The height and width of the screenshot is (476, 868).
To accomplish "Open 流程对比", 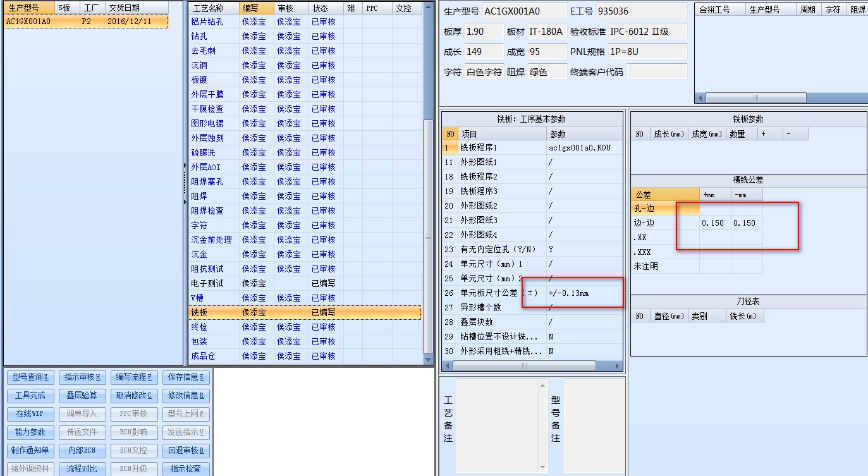I will click(x=83, y=469).
